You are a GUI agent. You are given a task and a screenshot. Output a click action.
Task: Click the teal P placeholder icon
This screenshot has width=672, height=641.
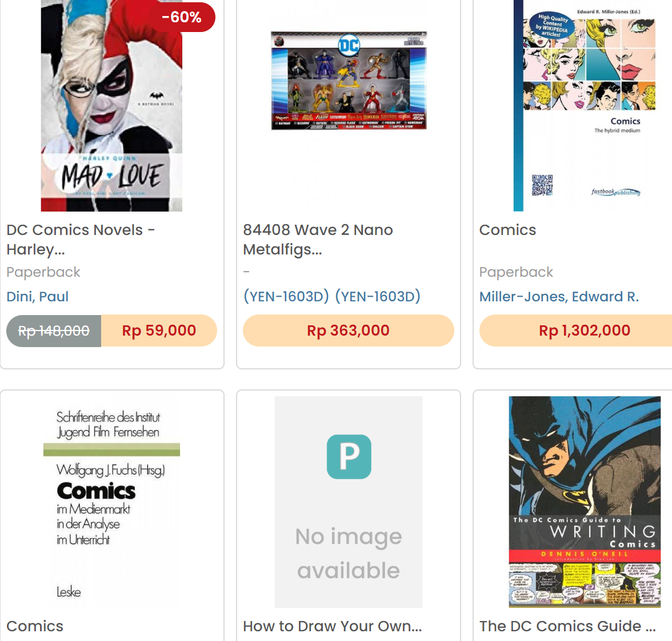[349, 457]
